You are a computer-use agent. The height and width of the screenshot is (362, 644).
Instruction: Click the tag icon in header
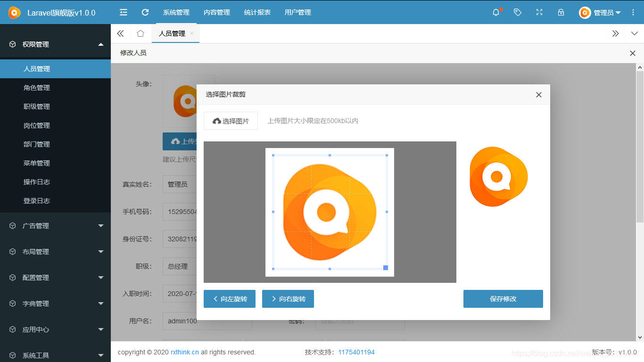coord(518,12)
